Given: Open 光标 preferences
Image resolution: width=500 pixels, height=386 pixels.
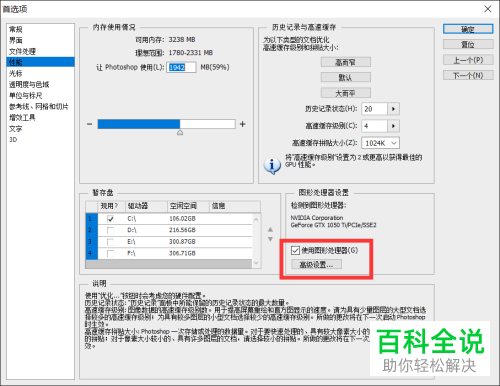Looking at the screenshot, I should 16,73.
